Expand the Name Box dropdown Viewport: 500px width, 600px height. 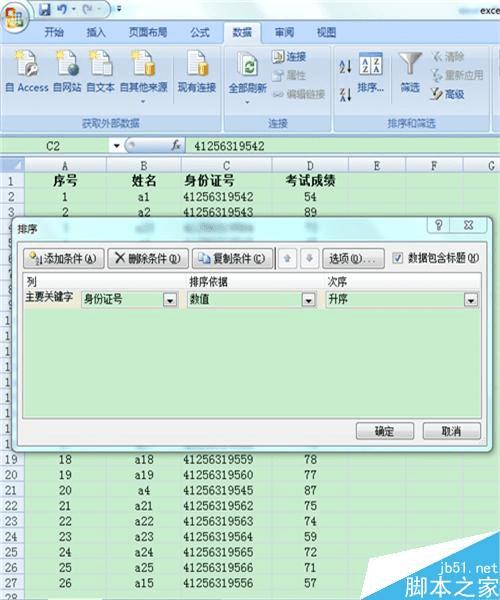point(116,146)
